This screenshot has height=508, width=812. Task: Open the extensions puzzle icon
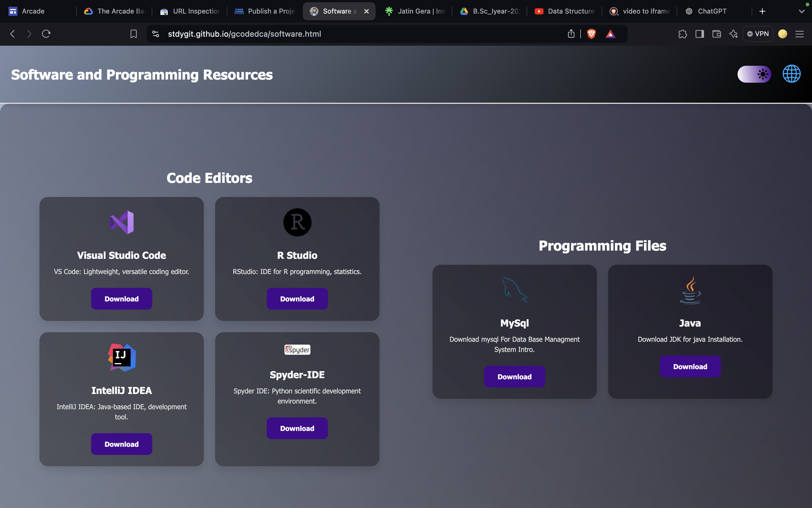tap(683, 34)
